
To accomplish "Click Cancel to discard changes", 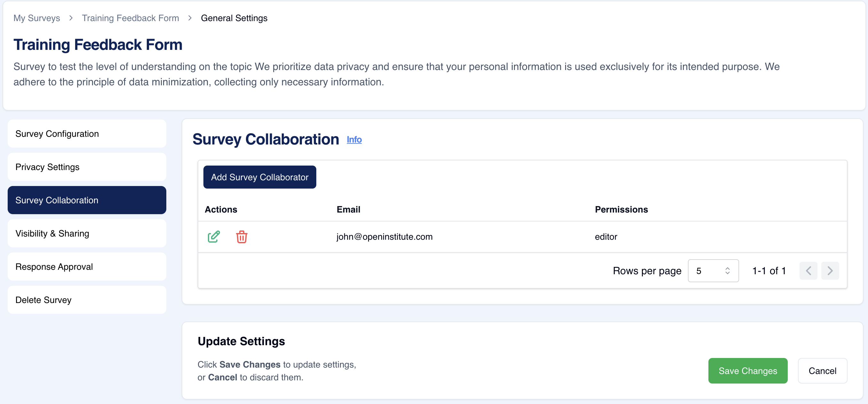I will click(822, 371).
